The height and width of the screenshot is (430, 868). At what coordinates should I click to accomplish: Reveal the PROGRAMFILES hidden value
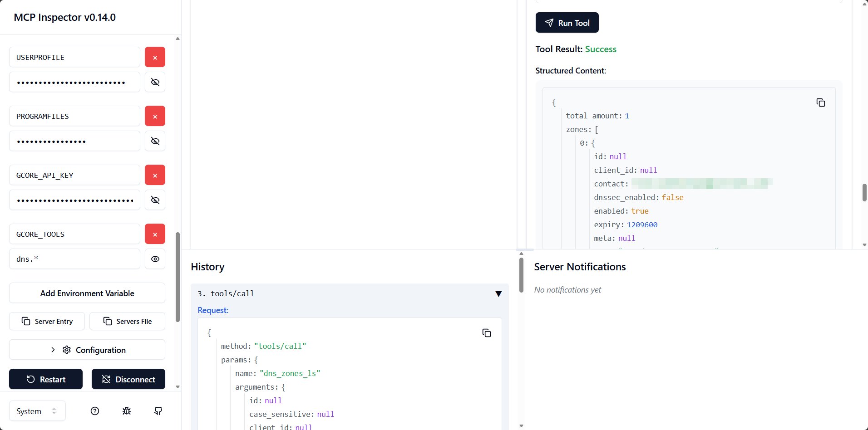pos(155,141)
